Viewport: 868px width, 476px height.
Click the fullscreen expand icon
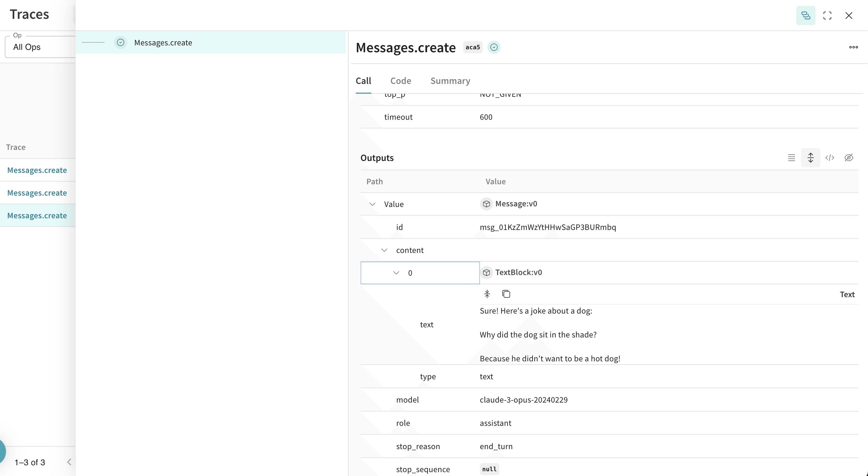click(x=827, y=16)
